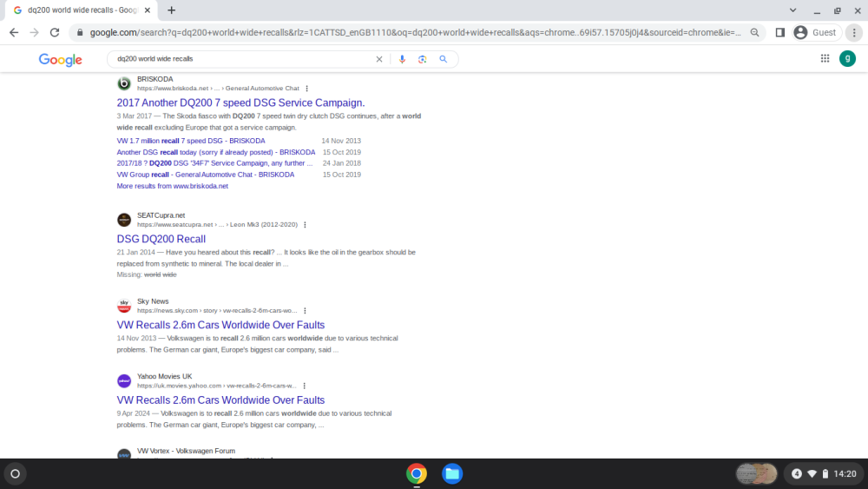Submit the search with magnifier button
This screenshot has width=868, height=489.
point(444,59)
